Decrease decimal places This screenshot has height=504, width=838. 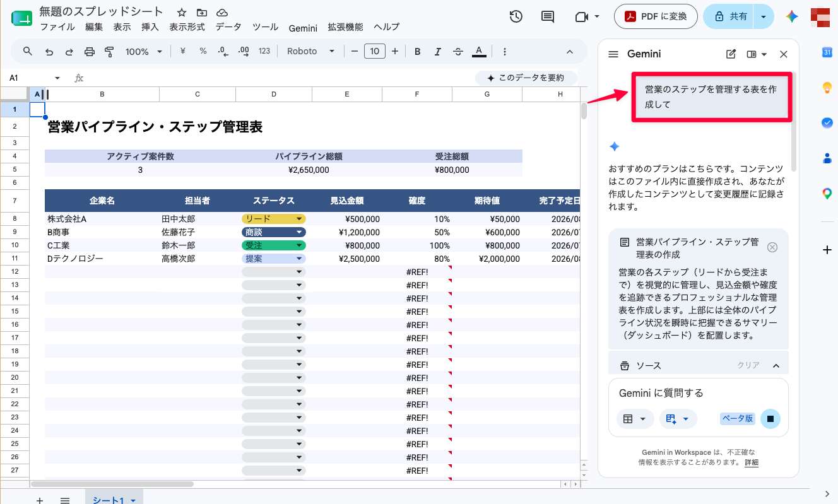[223, 52]
